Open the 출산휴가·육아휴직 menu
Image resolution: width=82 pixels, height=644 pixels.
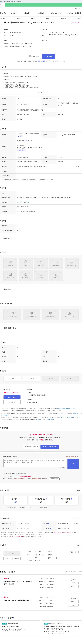tap(75, 13)
